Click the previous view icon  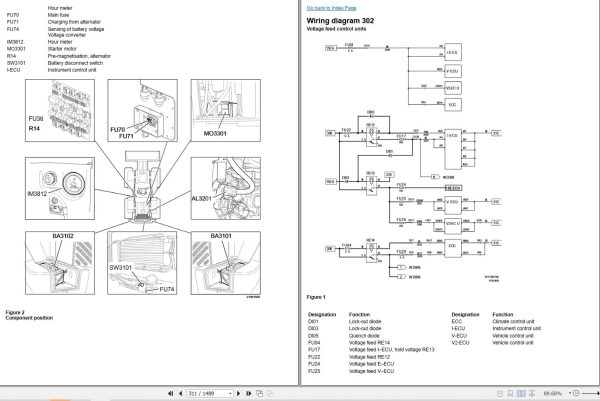pos(259,393)
